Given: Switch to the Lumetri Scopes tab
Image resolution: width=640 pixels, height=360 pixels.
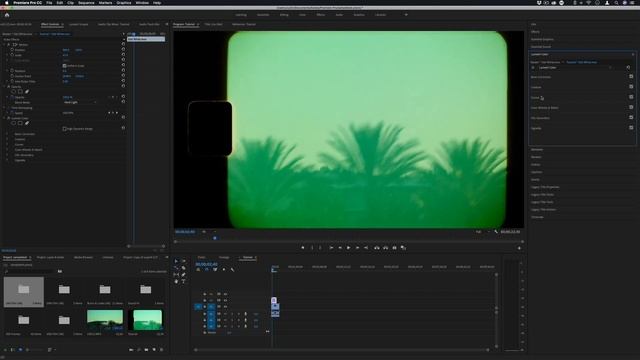Looking at the screenshot, I should tap(78, 24).
